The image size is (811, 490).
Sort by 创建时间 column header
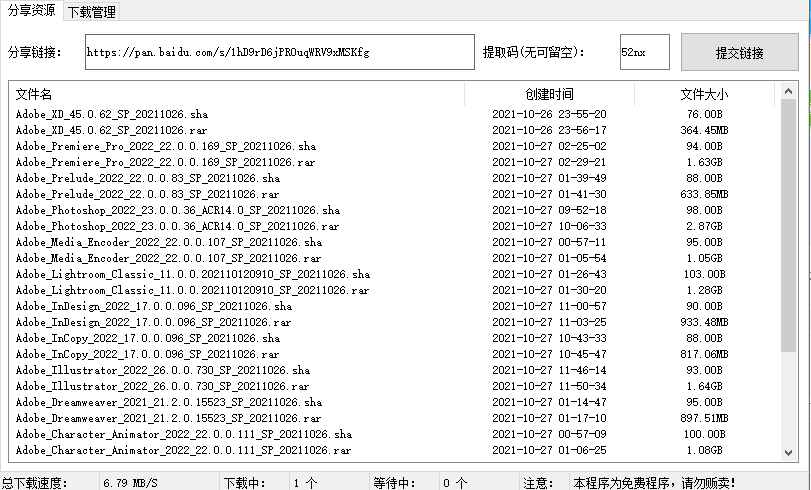(549, 94)
